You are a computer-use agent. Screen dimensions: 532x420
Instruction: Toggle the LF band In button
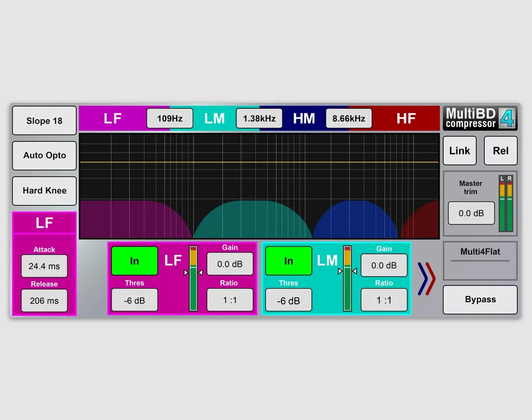(134, 261)
